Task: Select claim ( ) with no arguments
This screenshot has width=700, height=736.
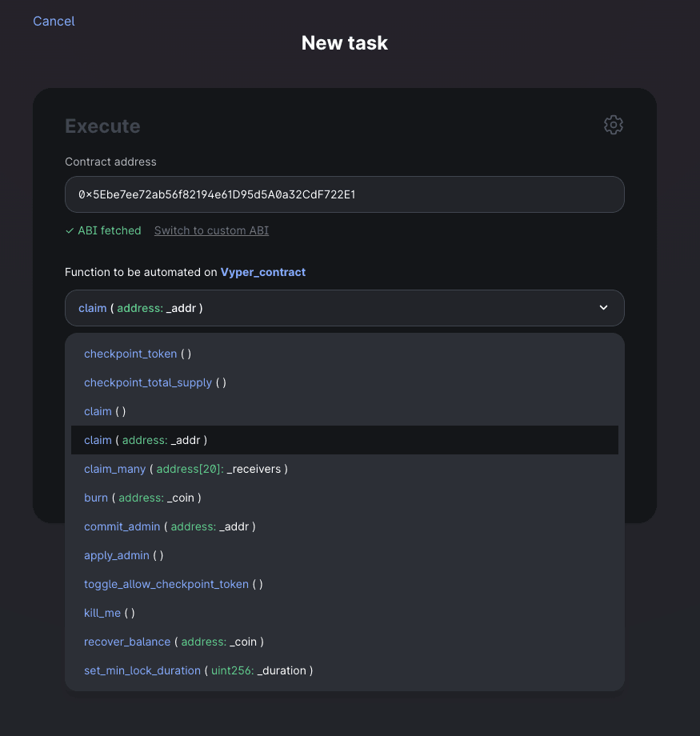Action: click(345, 411)
